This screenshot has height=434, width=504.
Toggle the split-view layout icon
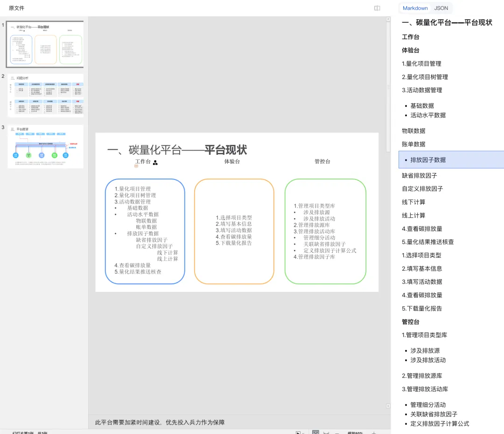pos(377,8)
